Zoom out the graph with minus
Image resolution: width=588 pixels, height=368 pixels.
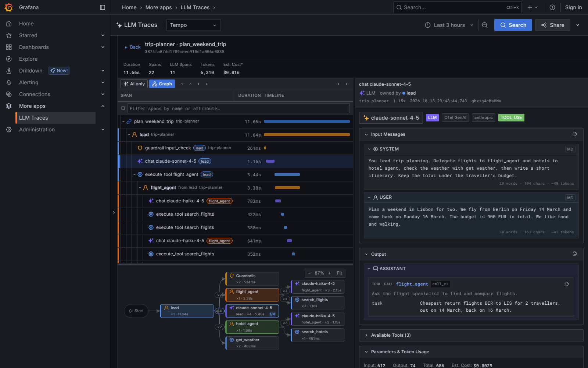coord(309,273)
